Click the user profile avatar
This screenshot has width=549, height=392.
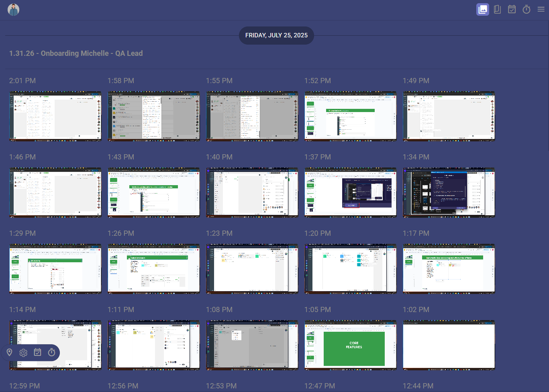[x=14, y=10]
